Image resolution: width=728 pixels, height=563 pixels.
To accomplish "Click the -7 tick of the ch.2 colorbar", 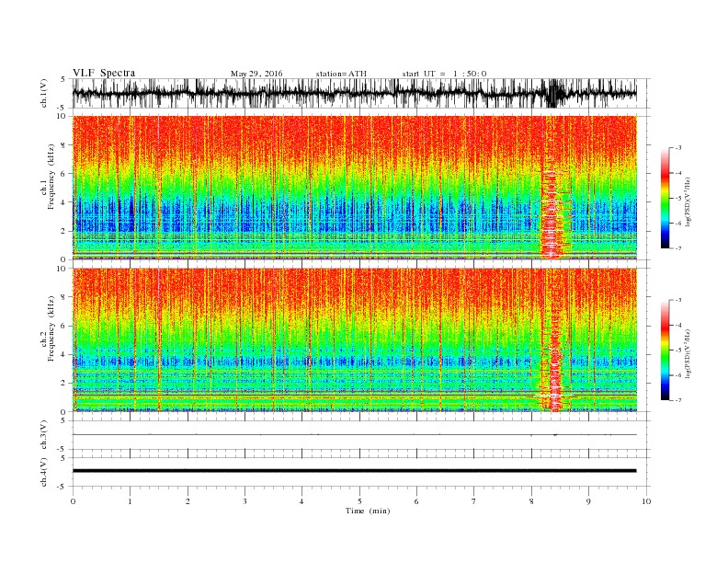I will pos(677,400).
